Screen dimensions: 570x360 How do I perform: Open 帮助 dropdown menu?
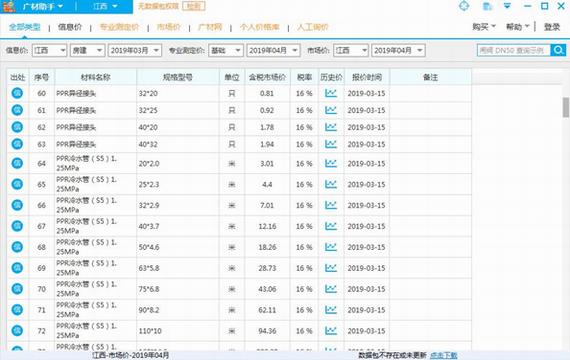click(x=517, y=27)
